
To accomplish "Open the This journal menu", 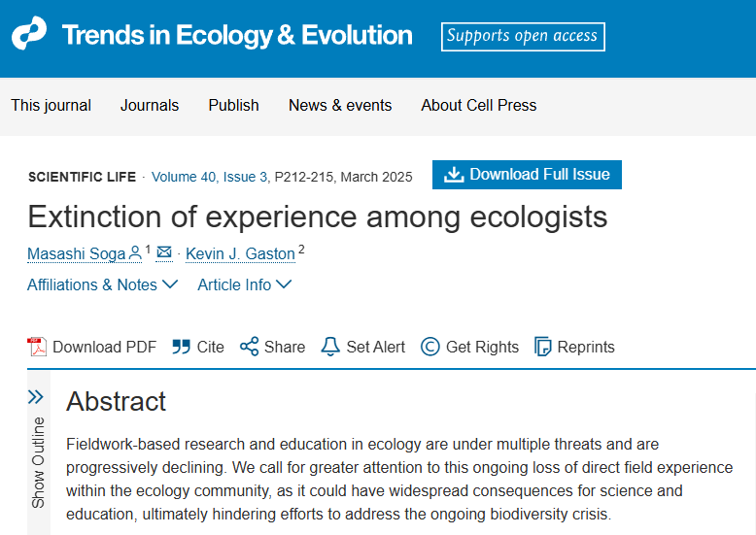I will tap(51, 105).
